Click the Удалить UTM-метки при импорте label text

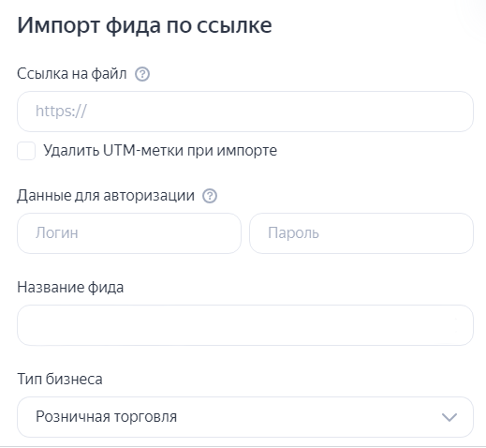(160, 151)
